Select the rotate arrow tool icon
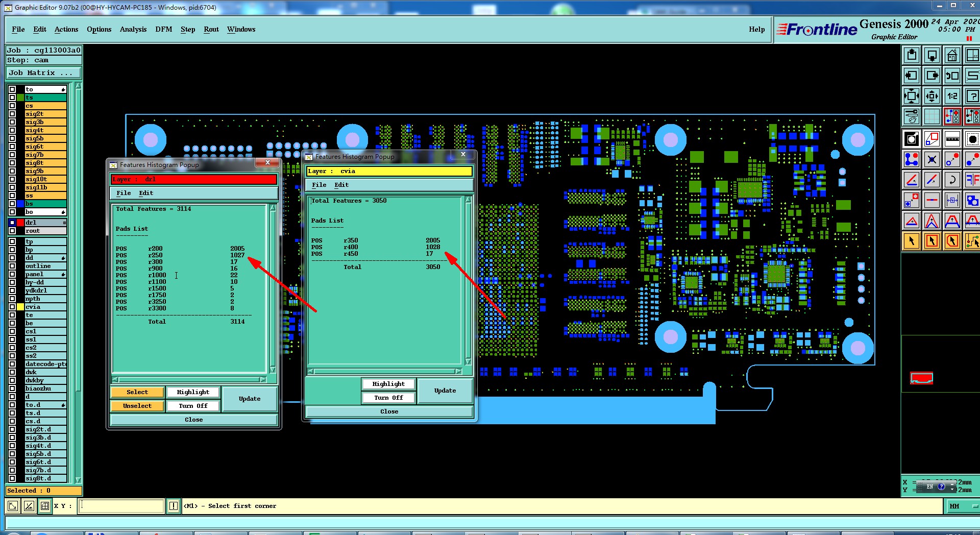 (x=952, y=180)
